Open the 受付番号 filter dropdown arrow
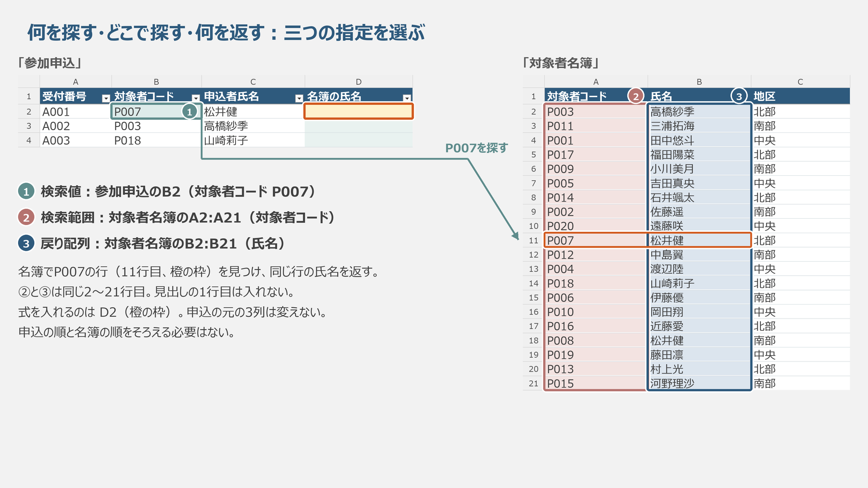 (106, 98)
